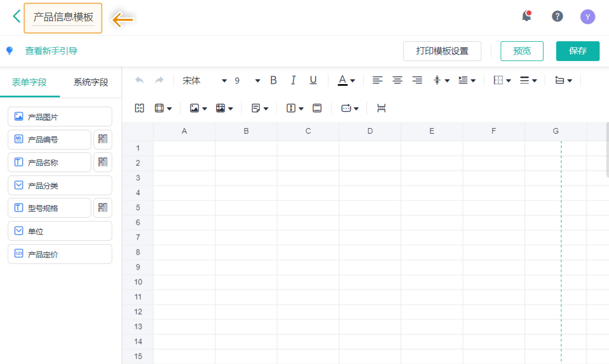Toggle italic formatting
Image resolution: width=609 pixels, height=364 pixels.
click(293, 80)
